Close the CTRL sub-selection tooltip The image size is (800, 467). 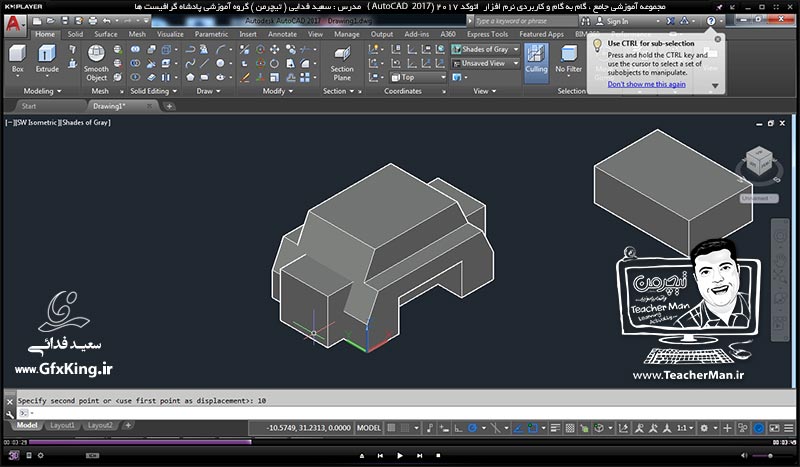(718, 39)
